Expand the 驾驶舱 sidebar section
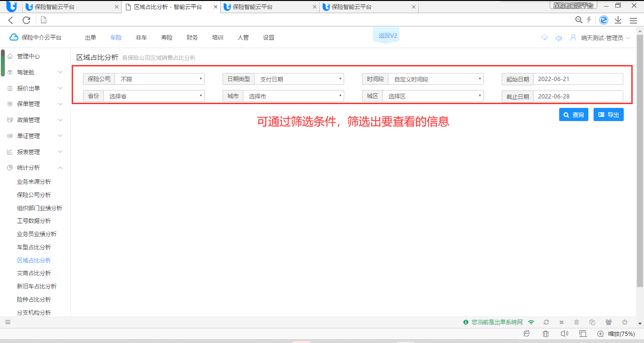This screenshot has width=644, height=343. click(x=35, y=72)
